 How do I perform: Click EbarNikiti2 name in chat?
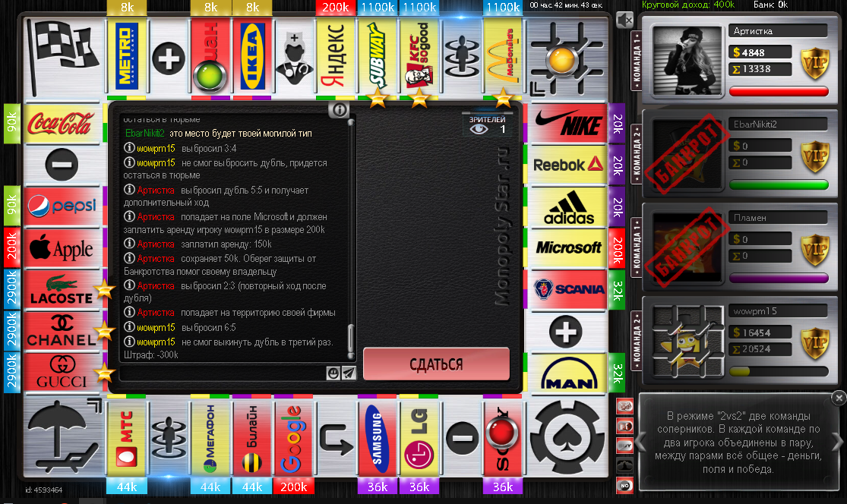pyautogui.click(x=145, y=134)
